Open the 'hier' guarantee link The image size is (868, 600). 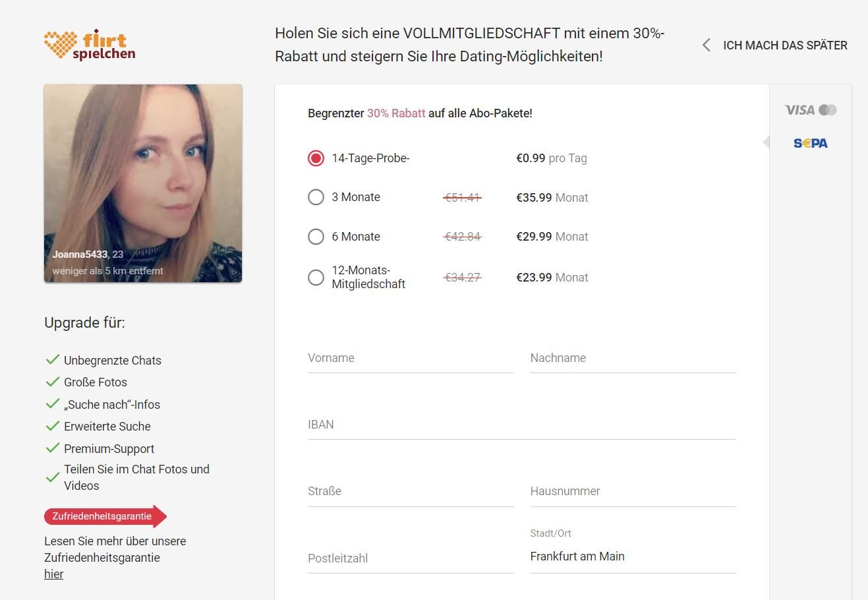pyautogui.click(x=54, y=574)
